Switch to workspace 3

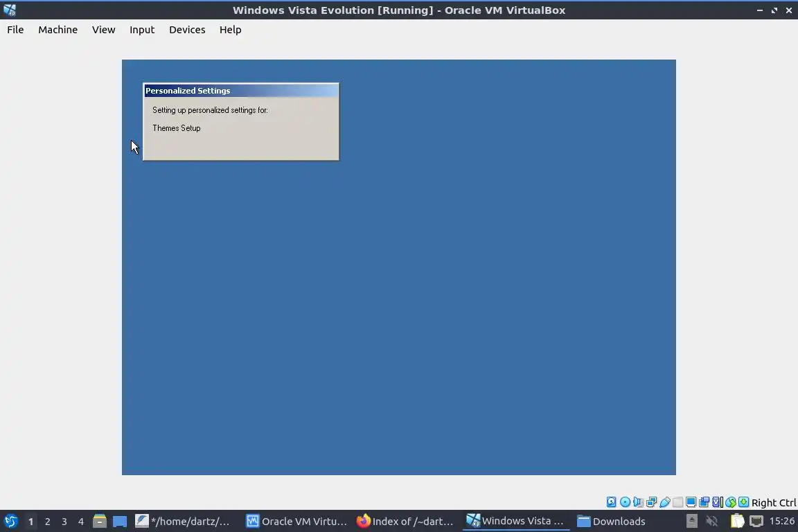pyautogui.click(x=64, y=522)
